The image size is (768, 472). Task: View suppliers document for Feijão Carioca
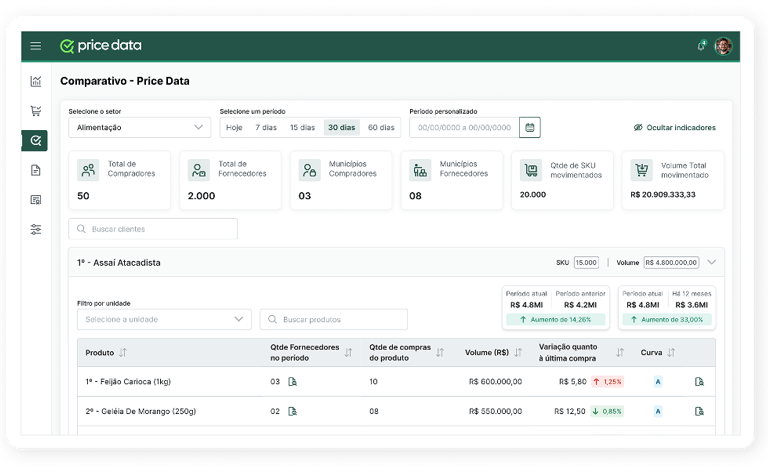pos(292,381)
